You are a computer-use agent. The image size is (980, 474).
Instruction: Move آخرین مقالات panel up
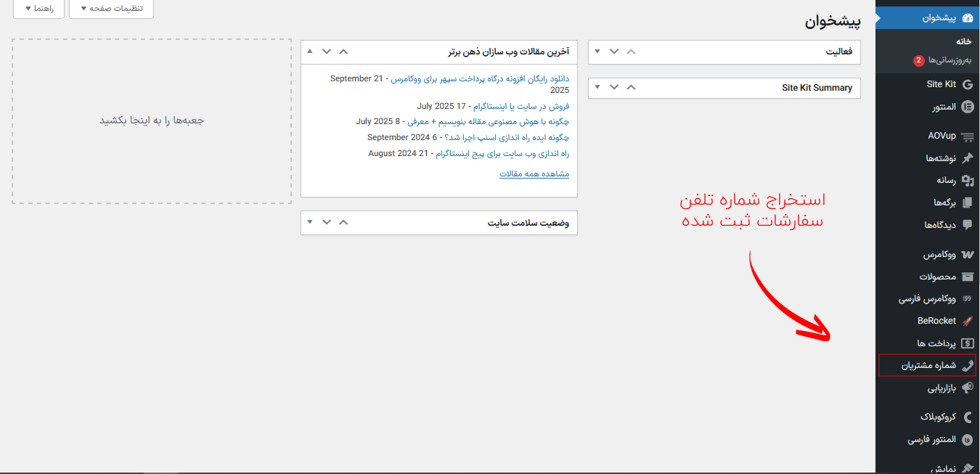(343, 52)
